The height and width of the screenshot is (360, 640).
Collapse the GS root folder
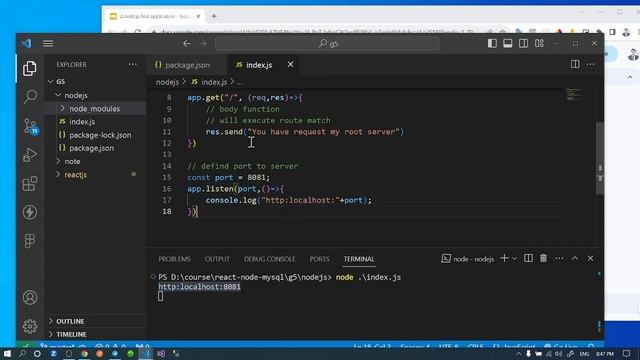pyautogui.click(x=51, y=82)
